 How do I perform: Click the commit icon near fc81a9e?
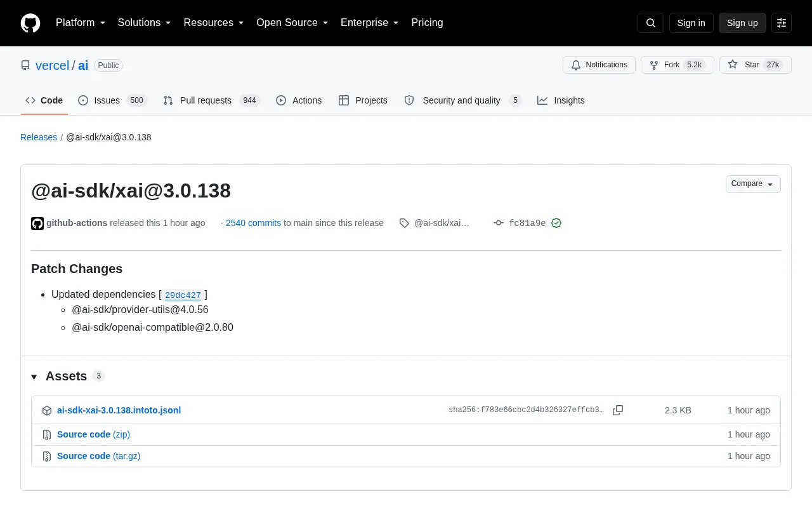pos(499,223)
